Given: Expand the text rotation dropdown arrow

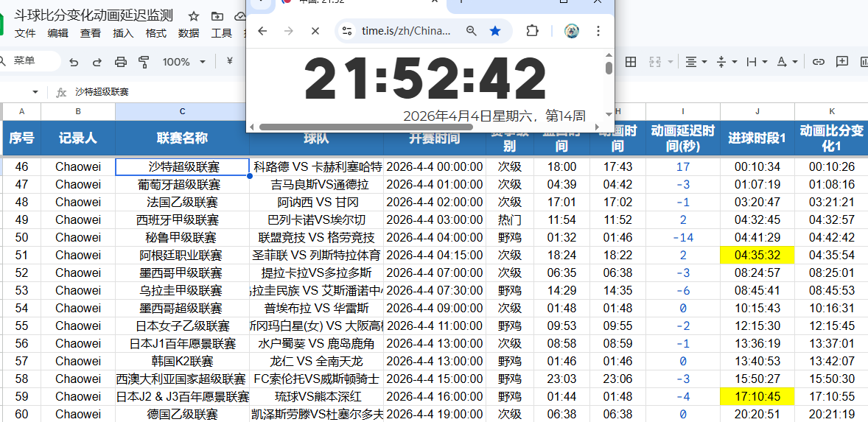Looking at the screenshot, I should pos(795,62).
